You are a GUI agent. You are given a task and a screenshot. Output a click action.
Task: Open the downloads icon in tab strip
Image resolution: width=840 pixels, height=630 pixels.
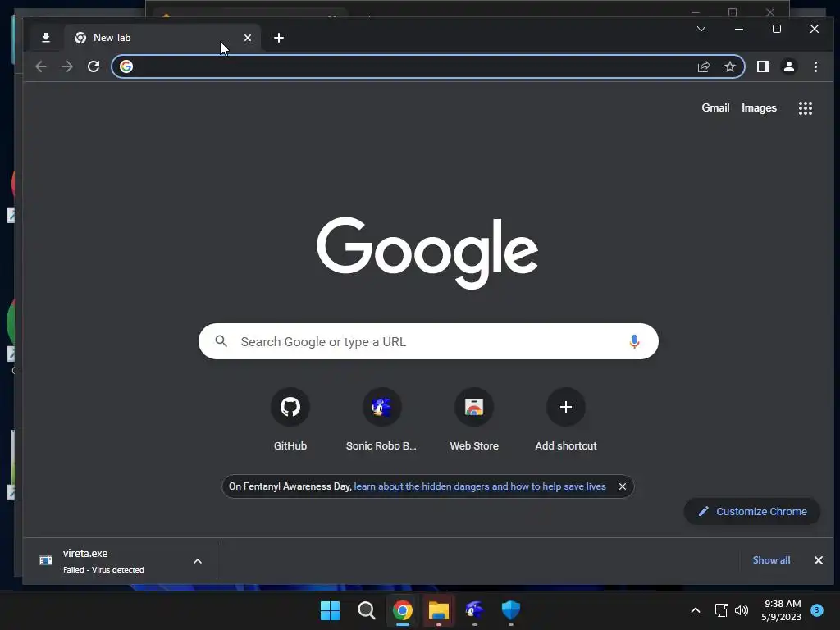(x=46, y=38)
